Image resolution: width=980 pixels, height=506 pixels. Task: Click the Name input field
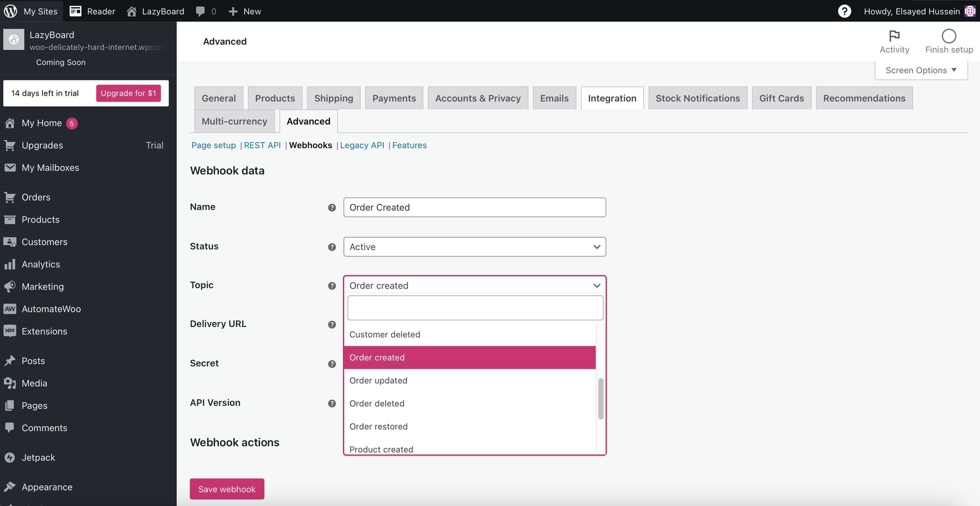pyautogui.click(x=474, y=207)
